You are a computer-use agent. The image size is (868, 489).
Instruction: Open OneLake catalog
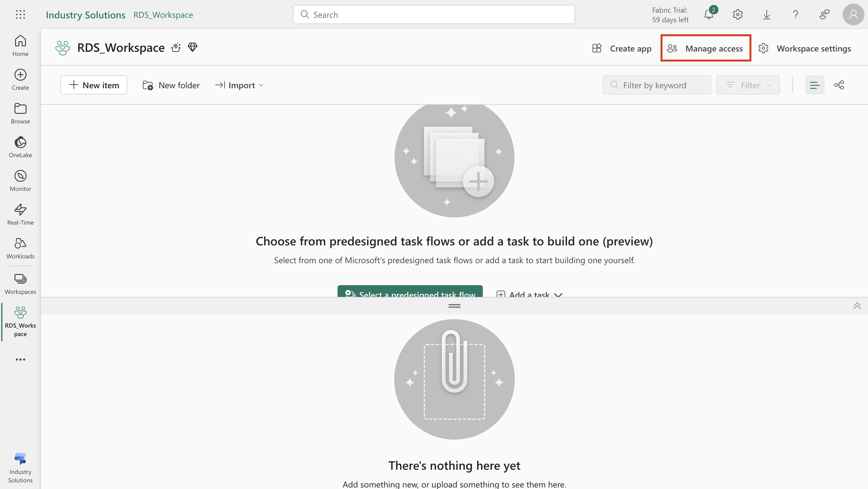[20, 147]
